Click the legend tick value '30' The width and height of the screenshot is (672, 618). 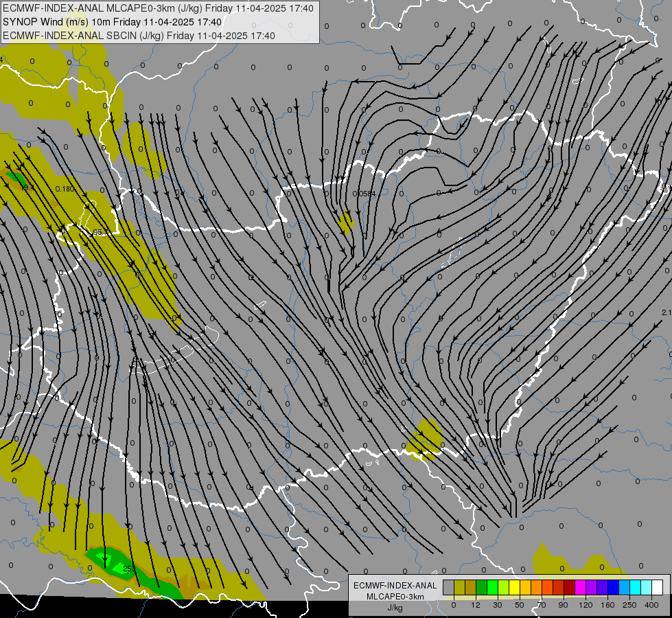[x=498, y=605]
